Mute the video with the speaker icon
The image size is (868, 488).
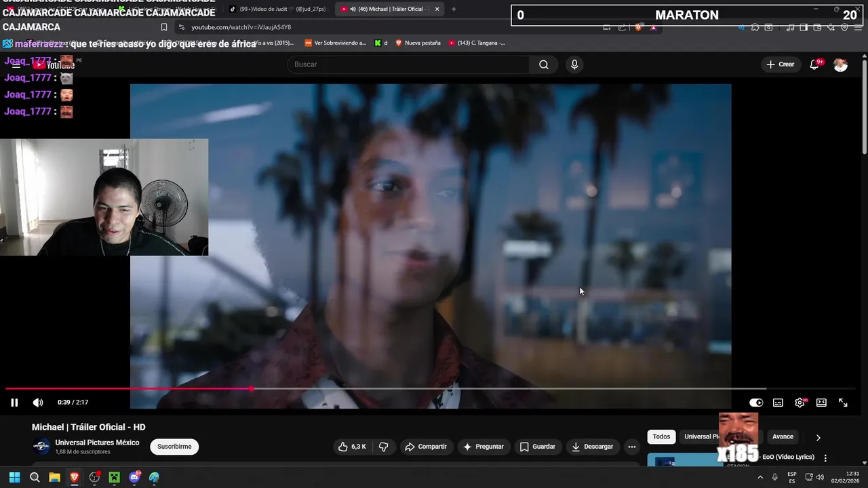(x=38, y=403)
